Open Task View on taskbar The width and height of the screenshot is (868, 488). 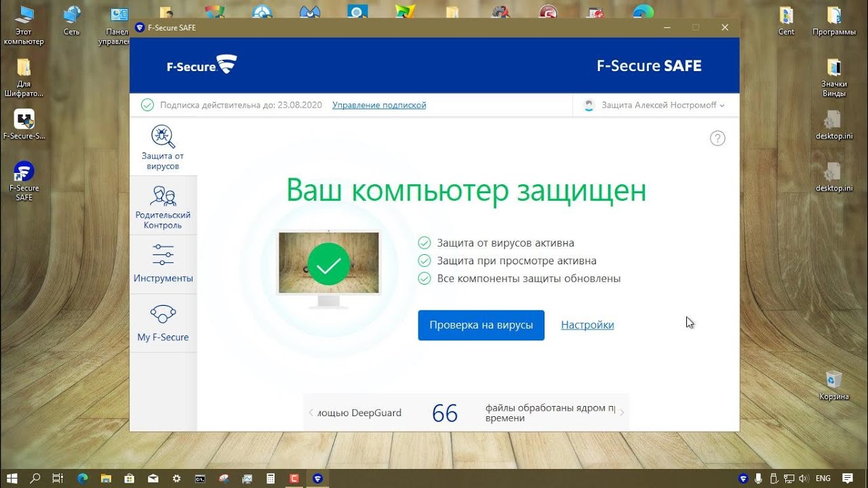pyautogui.click(x=58, y=478)
